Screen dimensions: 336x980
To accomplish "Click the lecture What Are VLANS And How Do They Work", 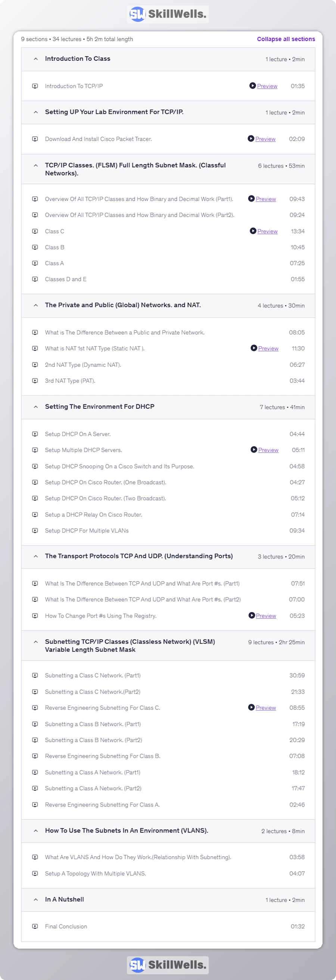I will tap(138, 857).
